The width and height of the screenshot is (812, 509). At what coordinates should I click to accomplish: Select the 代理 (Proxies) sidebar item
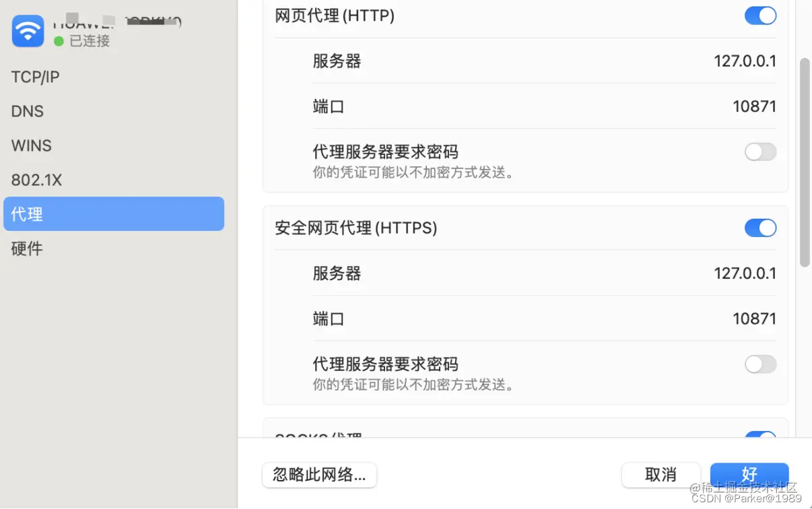(27, 213)
